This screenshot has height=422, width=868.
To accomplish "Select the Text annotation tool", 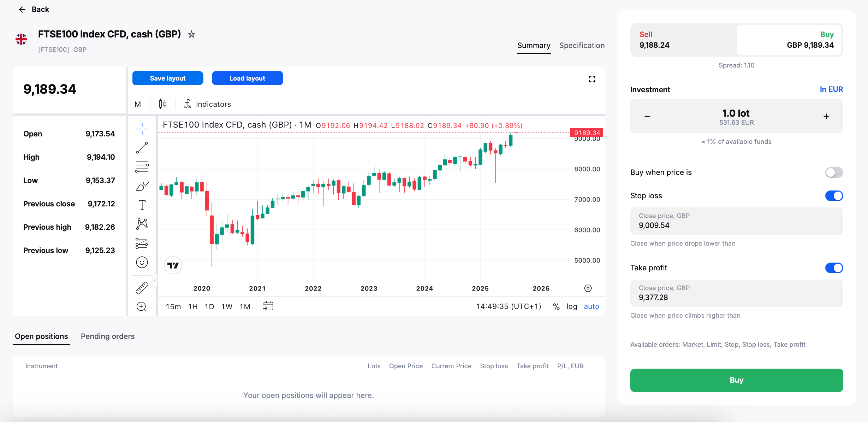I will point(142,205).
